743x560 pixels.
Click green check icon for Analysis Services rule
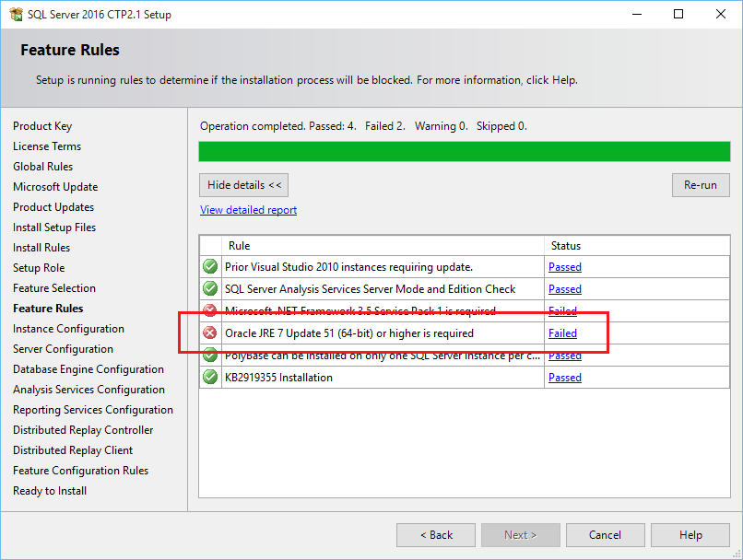pyautogui.click(x=210, y=288)
